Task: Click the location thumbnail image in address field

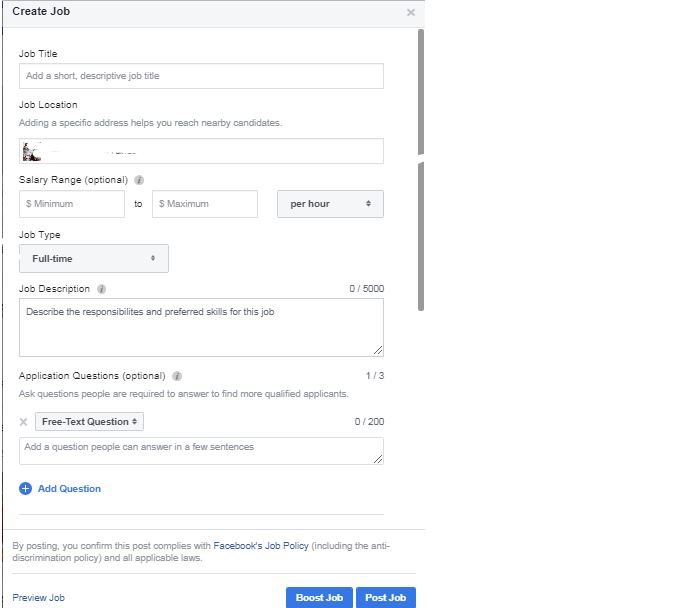Action: pyautogui.click(x=32, y=152)
